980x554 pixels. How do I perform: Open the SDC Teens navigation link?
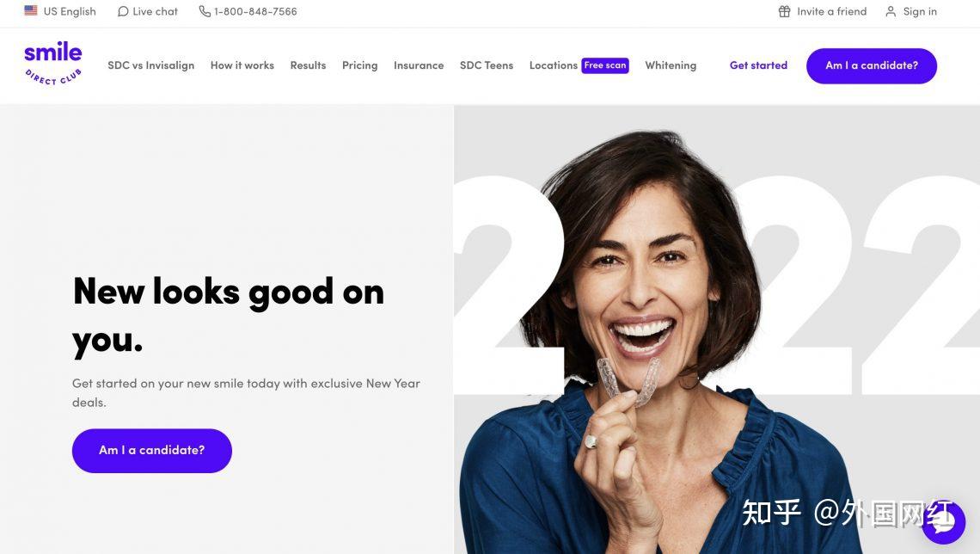tap(487, 65)
